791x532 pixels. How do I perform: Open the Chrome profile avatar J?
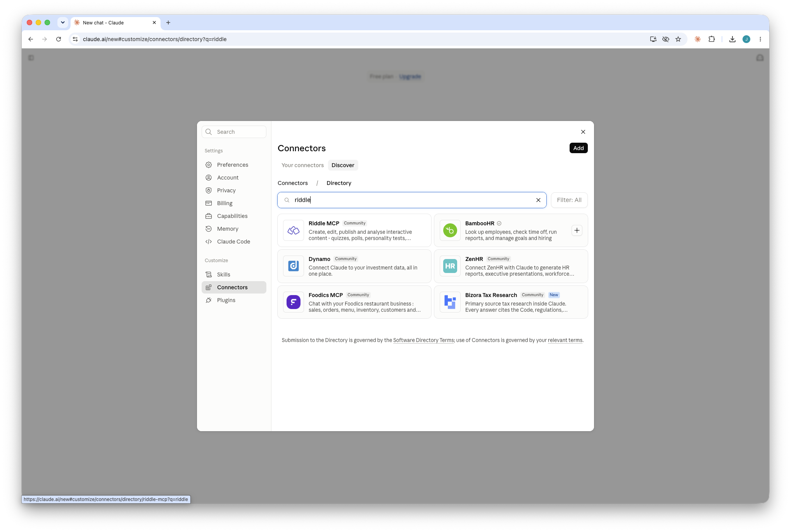746,39
